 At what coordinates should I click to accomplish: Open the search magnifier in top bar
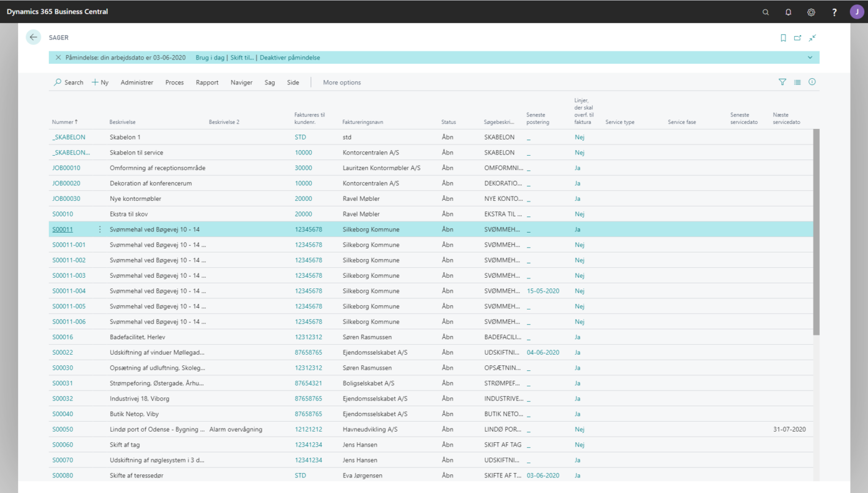point(766,12)
